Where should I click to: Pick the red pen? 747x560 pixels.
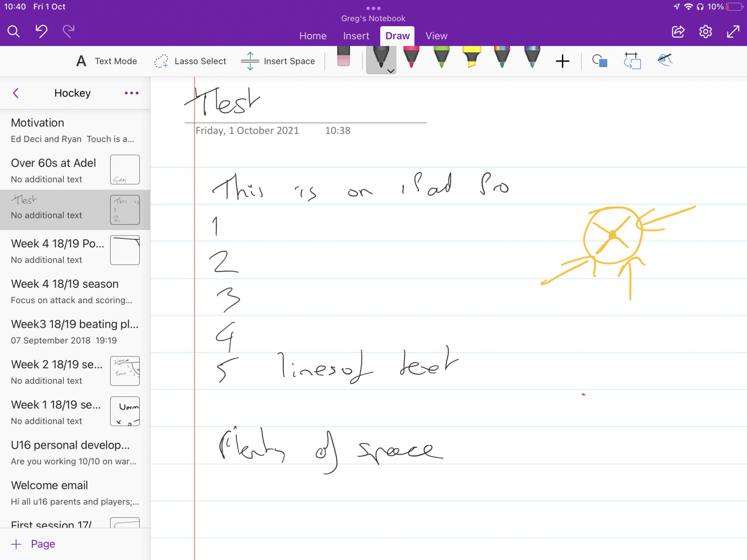411,57
